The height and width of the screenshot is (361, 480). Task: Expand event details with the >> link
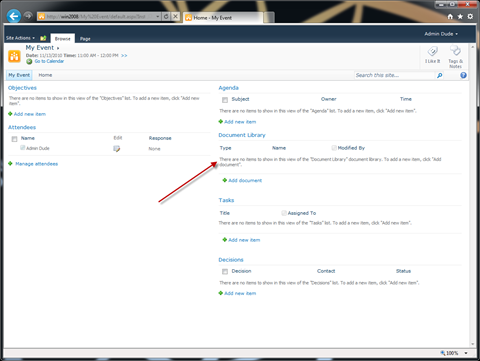click(124, 56)
